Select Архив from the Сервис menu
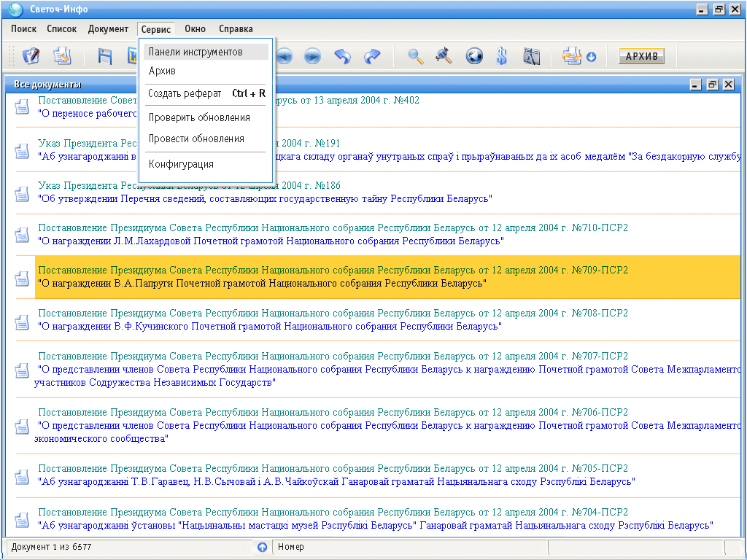 pos(162,71)
